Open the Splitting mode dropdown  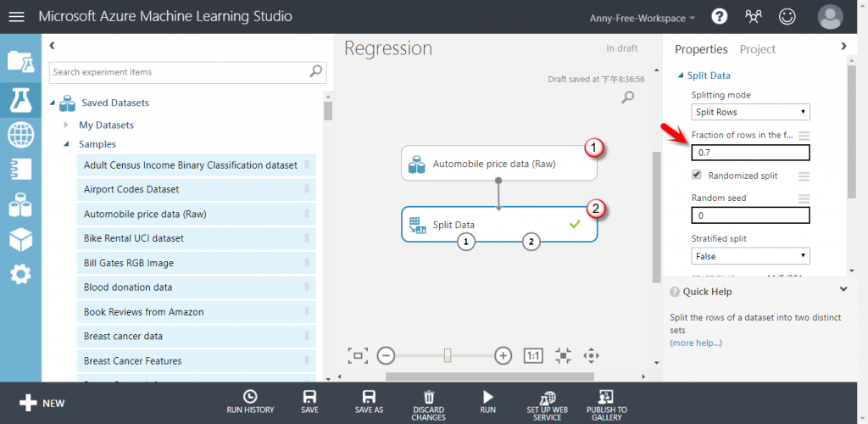[x=750, y=112]
